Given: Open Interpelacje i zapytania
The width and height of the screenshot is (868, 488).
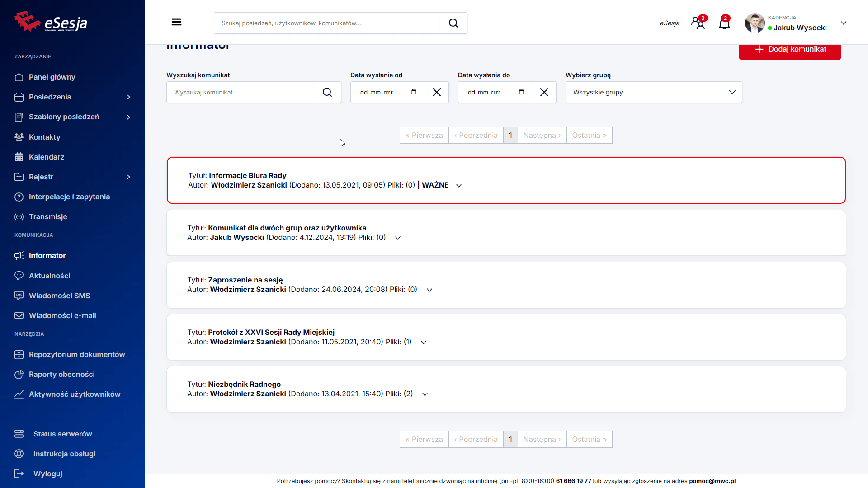Looking at the screenshot, I should tap(69, 197).
